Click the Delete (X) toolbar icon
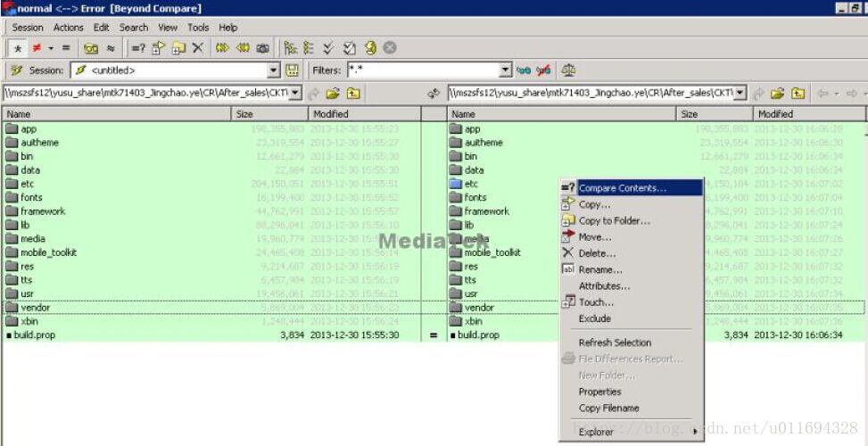Screen dimensions: 868x446 198,49
